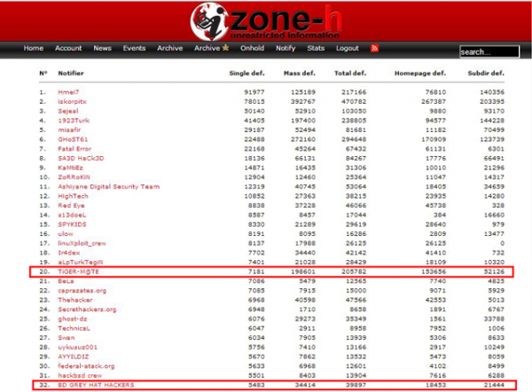This screenshot has height=392, width=532.
Task: Click the Notifier column header
Action: 71,74
